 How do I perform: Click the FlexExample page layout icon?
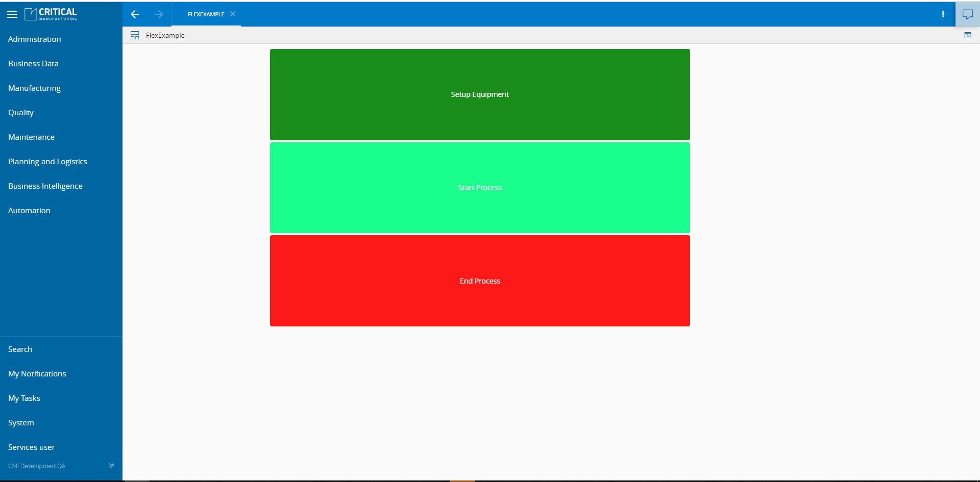click(x=135, y=35)
